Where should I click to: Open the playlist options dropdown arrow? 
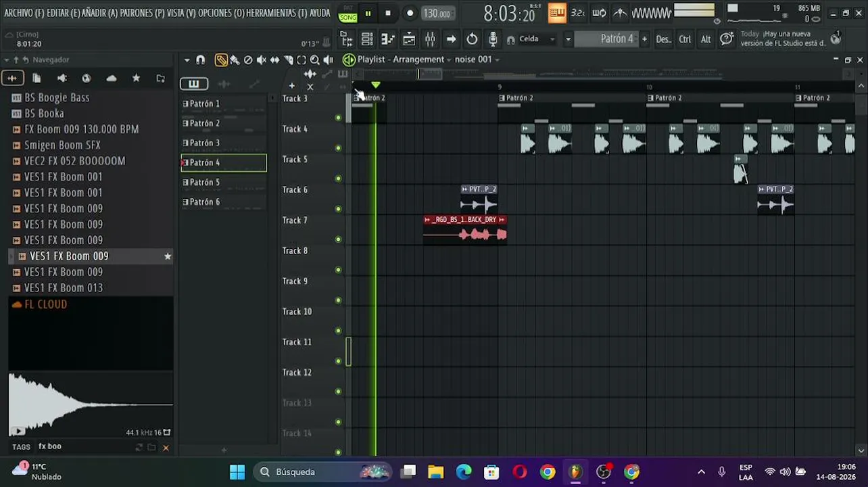pos(187,60)
